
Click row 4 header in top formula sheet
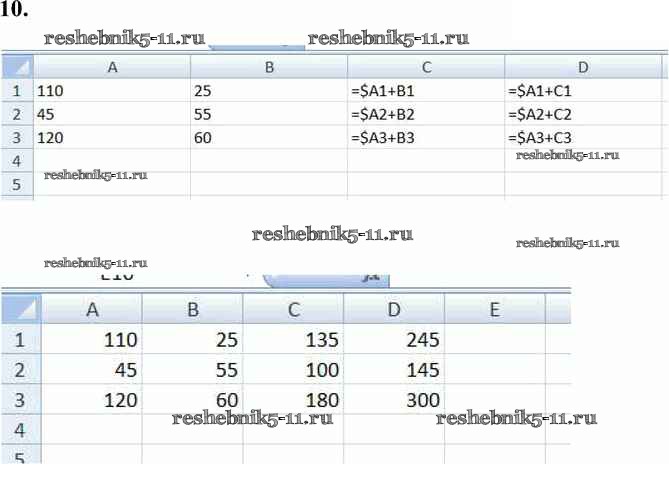16,160
